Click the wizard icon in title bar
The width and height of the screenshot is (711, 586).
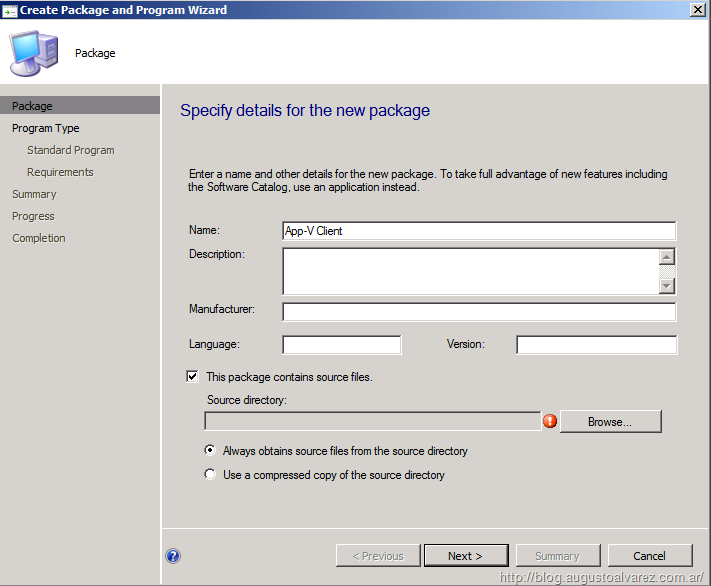coord(10,10)
